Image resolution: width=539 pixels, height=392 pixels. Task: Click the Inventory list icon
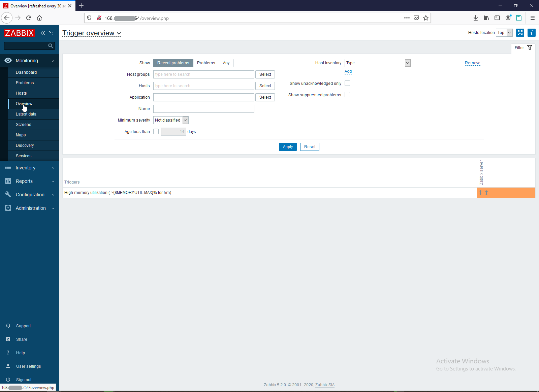click(x=8, y=168)
